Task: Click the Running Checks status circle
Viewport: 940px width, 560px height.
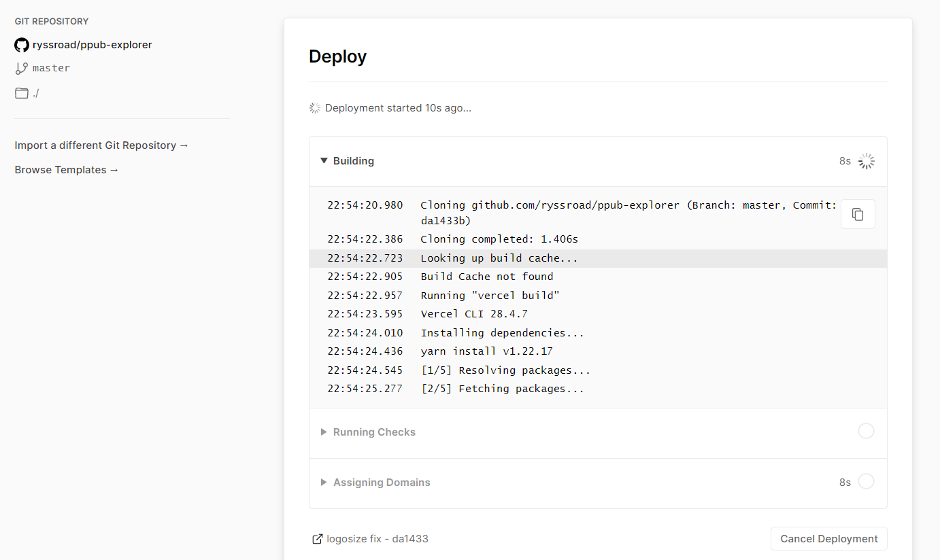Action: pyautogui.click(x=866, y=431)
